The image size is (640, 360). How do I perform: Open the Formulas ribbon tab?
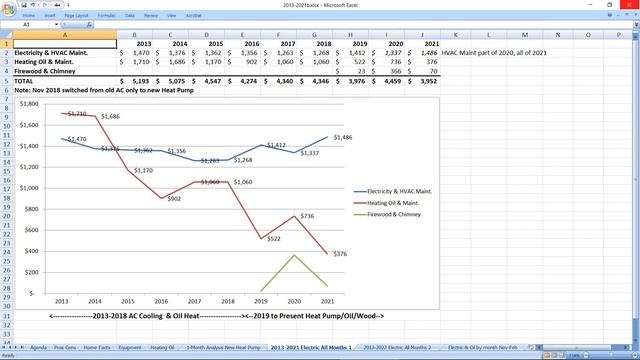click(x=107, y=16)
